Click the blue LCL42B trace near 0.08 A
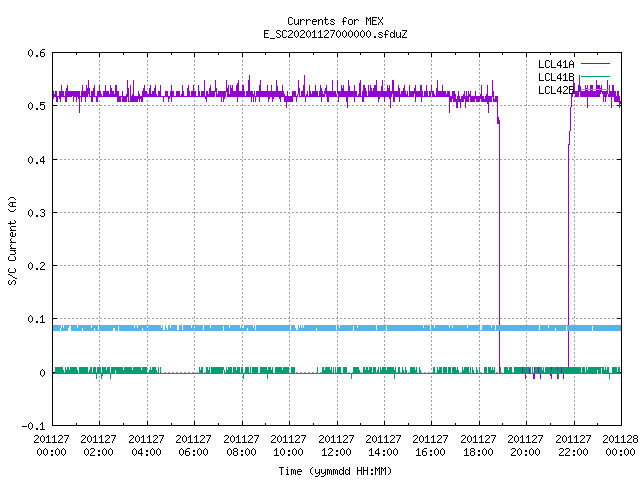 click(x=337, y=328)
